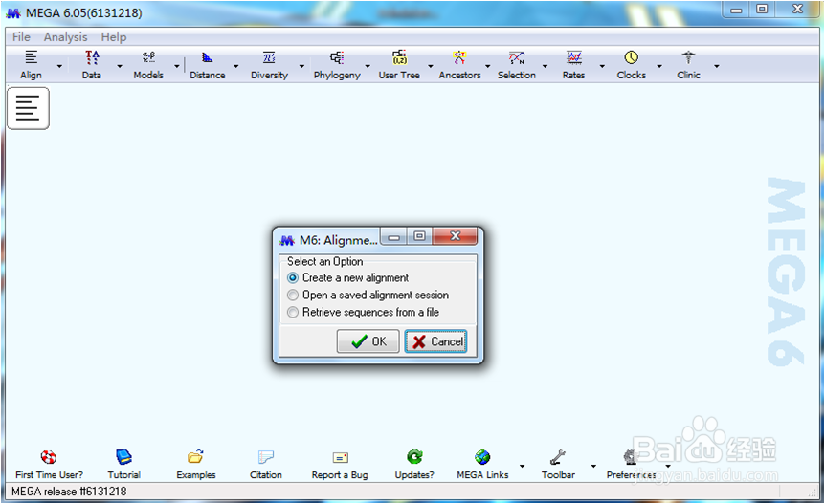Screen dimensions: 825x504
Task: Open the Analysis menu
Action: coord(65,36)
